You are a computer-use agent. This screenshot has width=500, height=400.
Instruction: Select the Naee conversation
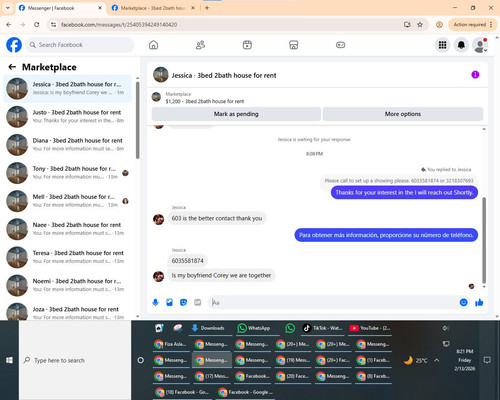[68, 229]
